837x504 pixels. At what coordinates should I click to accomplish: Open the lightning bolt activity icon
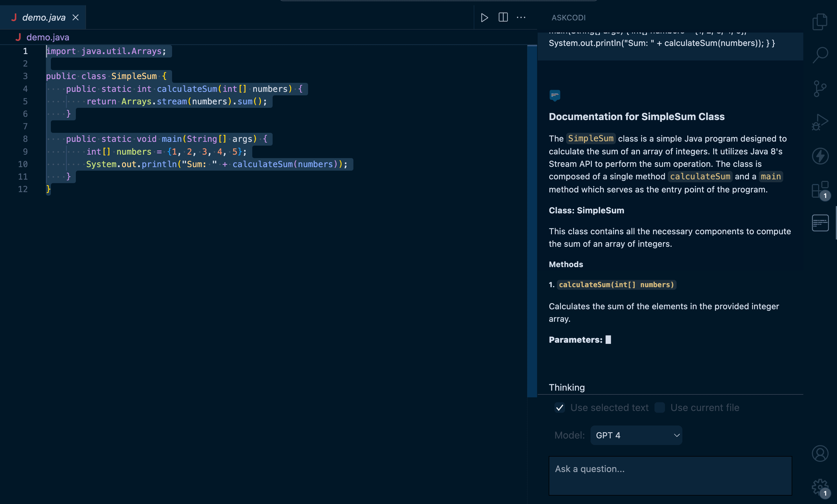[x=820, y=156]
